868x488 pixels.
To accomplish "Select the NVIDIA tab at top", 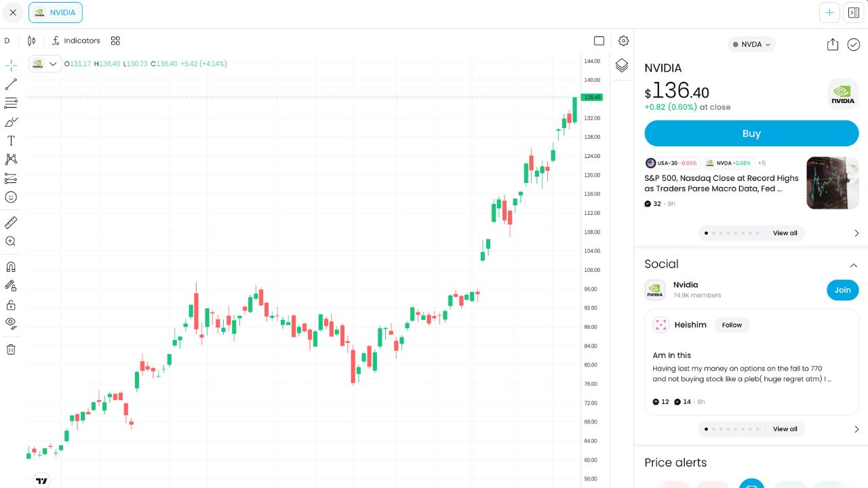I will pos(56,12).
